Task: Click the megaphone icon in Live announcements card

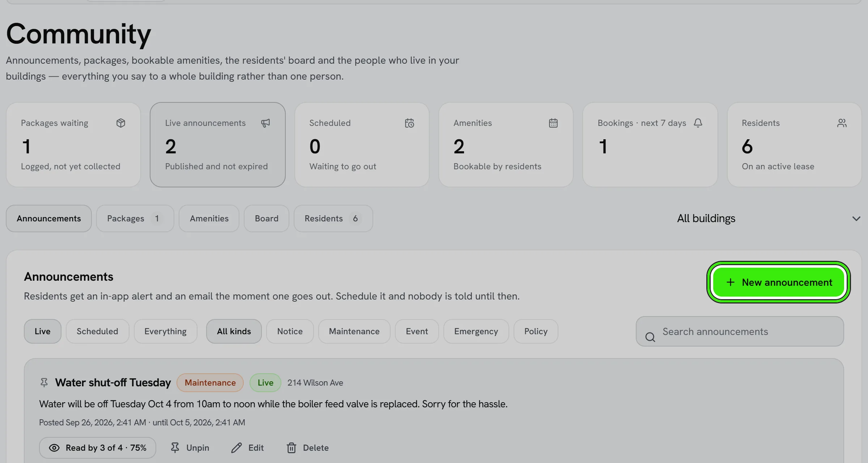Action: [x=265, y=123]
